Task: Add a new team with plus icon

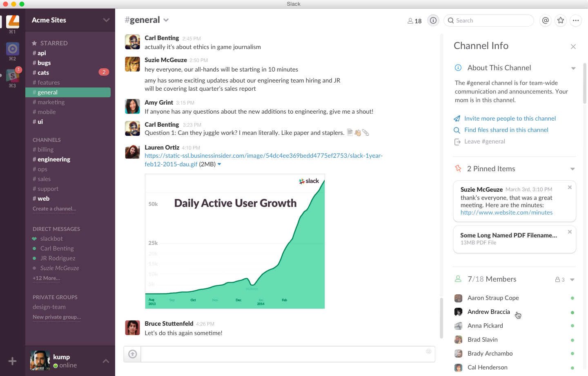Action: 13,361
